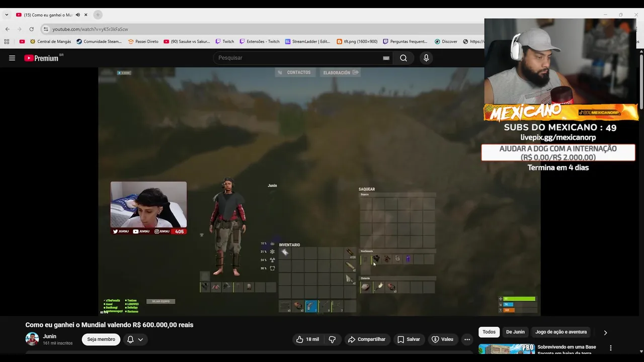Viewport: 644px width, 362px height.
Task: Open Junin channel avatar
Action: pyautogui.click(x=32, y=339)
